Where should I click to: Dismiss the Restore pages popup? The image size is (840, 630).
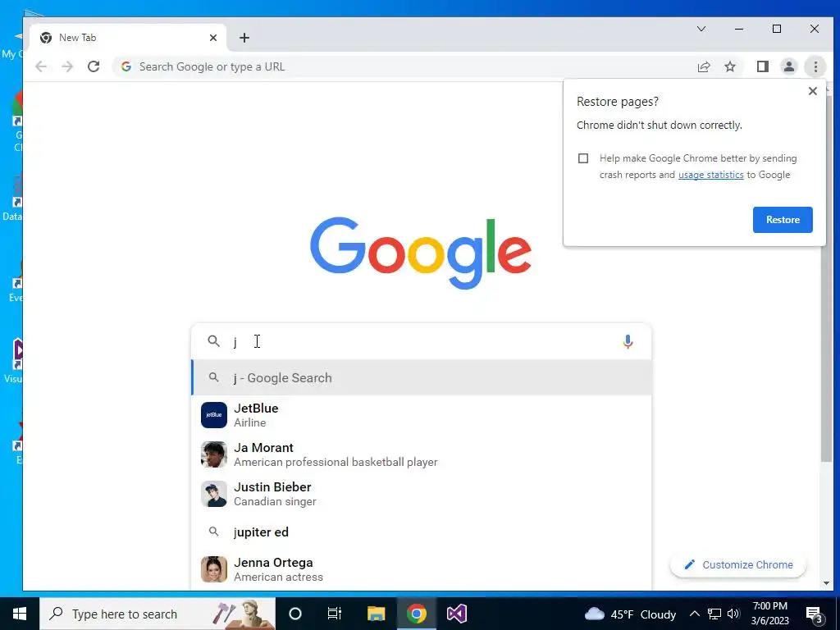(813, 91)
